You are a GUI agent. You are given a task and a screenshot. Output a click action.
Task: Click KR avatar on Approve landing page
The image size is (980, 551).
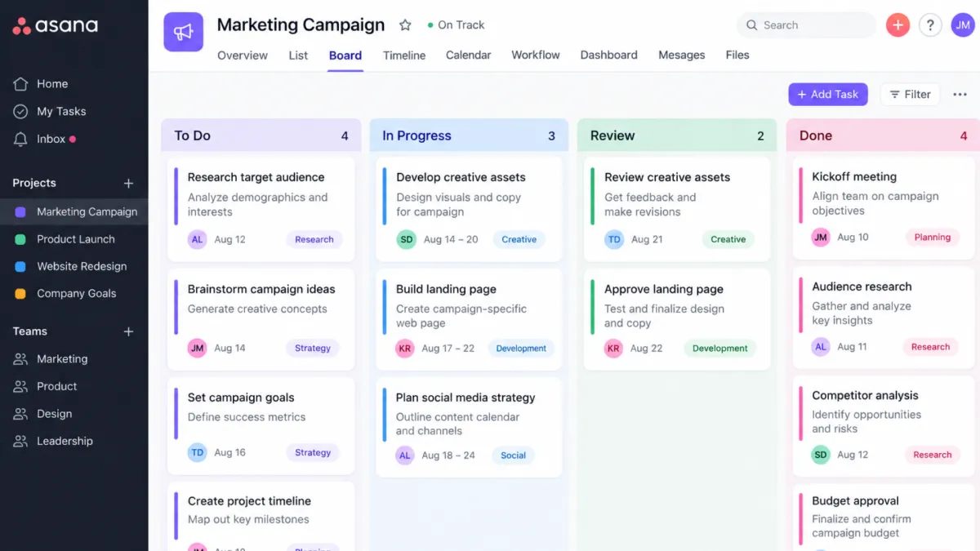(613, 348)
